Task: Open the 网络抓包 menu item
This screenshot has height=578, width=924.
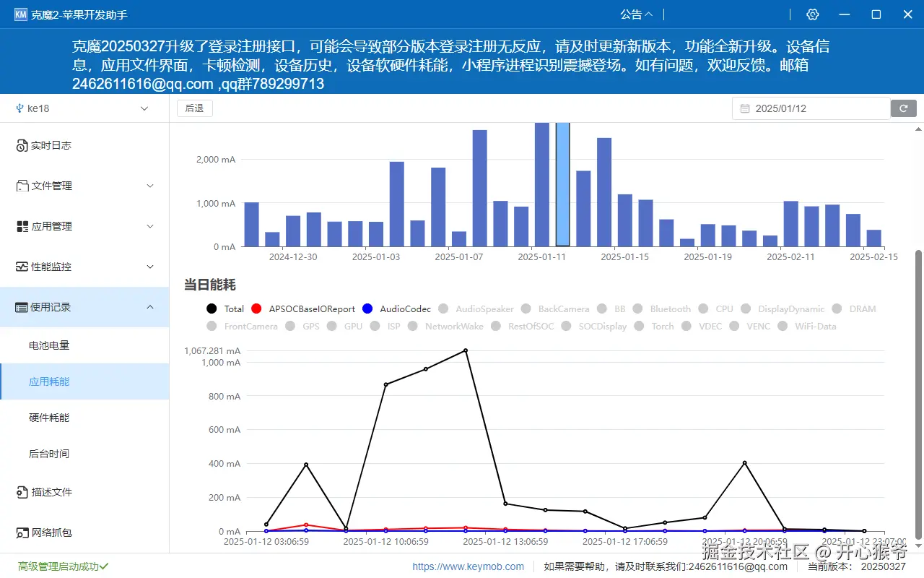Action: 84,532
